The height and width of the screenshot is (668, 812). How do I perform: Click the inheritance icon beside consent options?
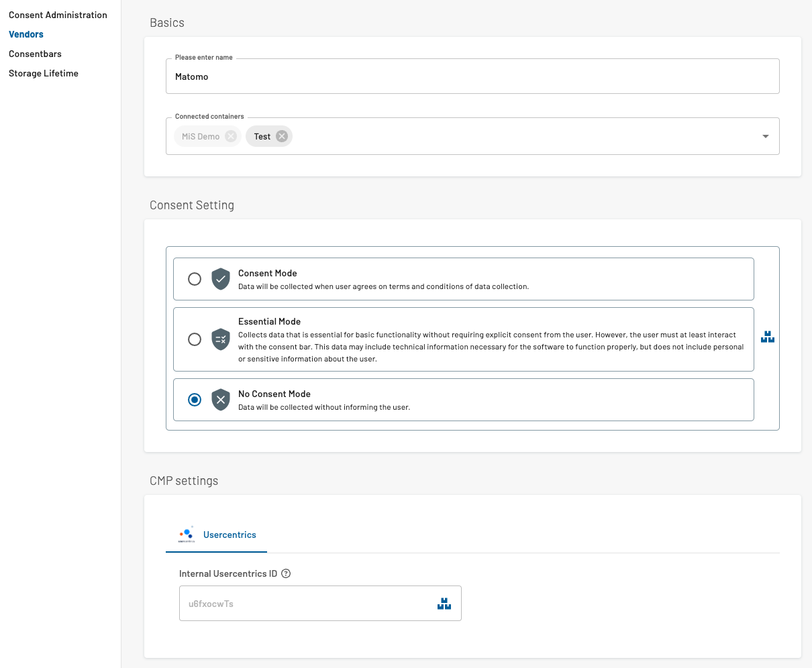pos(768,337)
